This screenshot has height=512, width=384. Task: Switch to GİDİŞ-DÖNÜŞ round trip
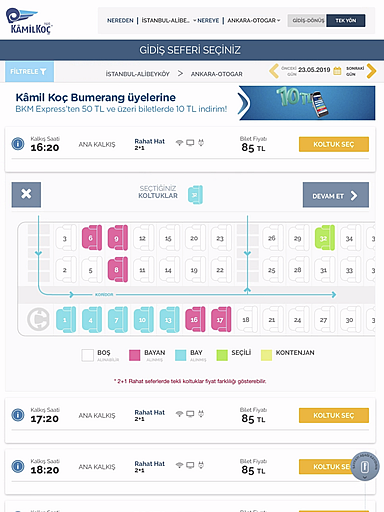[307, 21]
